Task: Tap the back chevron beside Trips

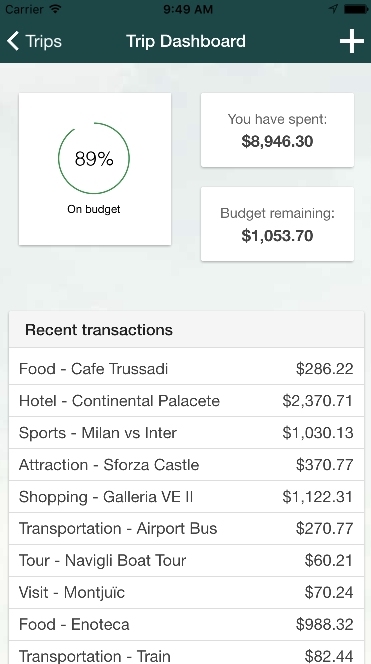Action: tap(13, 41)
